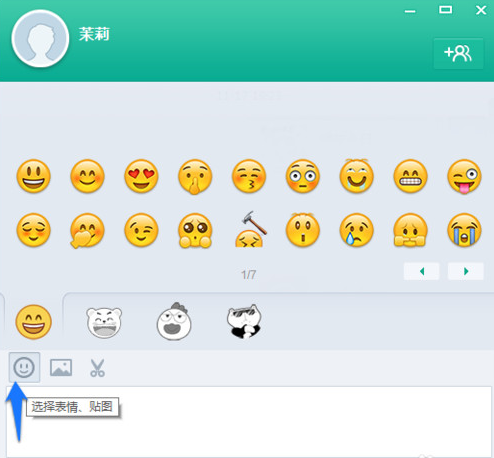The image size is (494, 458).
Task: Add people to chat with 茉莉
Action: click(x=458, y=53)
